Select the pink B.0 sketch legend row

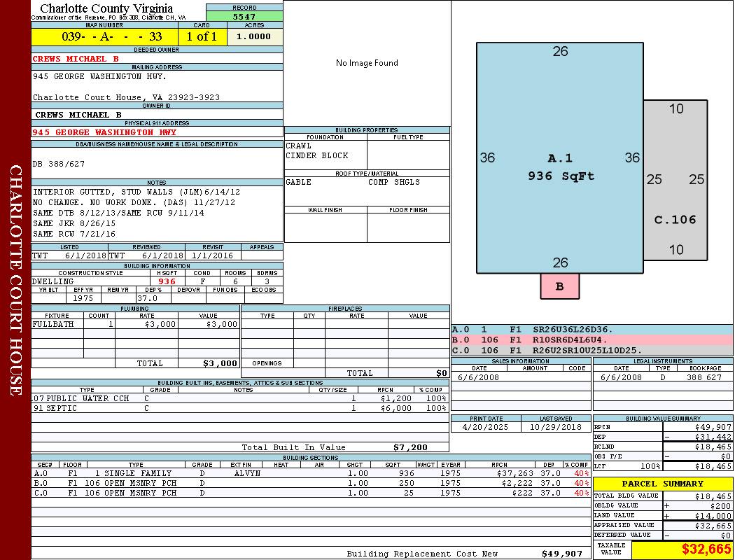tap(591, 339)
